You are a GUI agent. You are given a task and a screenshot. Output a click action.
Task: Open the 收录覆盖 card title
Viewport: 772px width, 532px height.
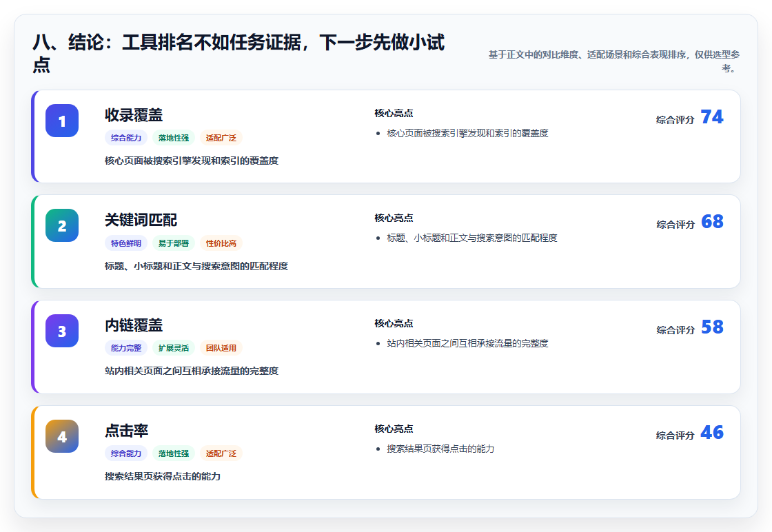coord(134,115)
